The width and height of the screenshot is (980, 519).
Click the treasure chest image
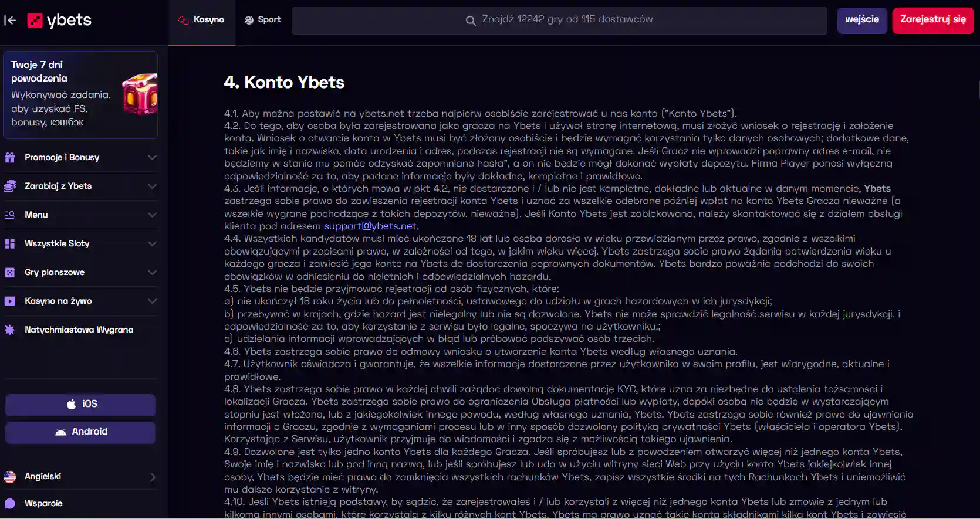tap(140, 94)
